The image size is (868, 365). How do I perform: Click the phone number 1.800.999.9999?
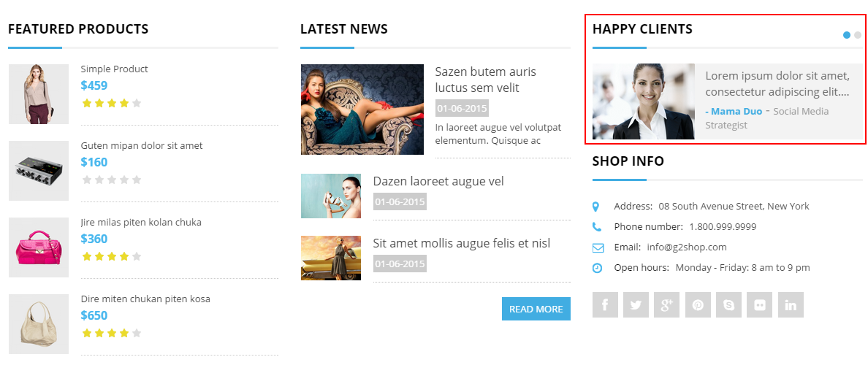tap(723, 227)
